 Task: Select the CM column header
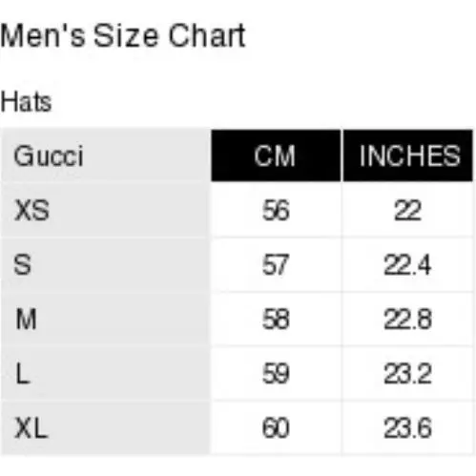coord(276,155)
